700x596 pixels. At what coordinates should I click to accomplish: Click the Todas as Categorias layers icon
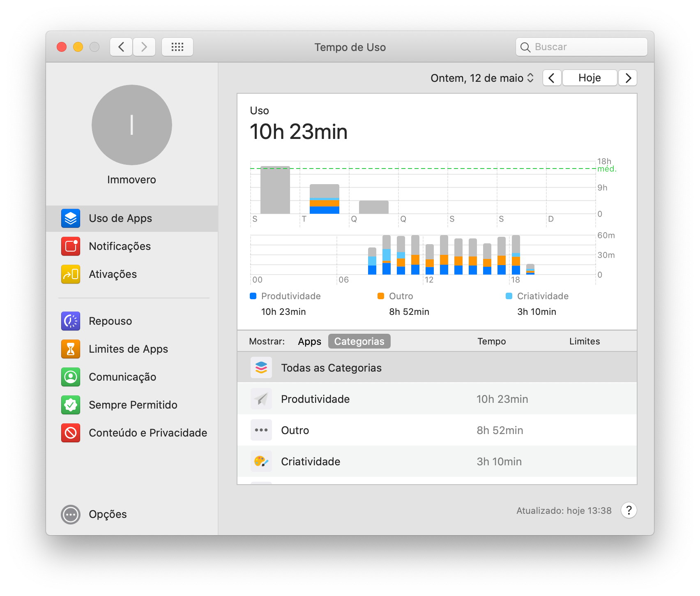[261, 367]
